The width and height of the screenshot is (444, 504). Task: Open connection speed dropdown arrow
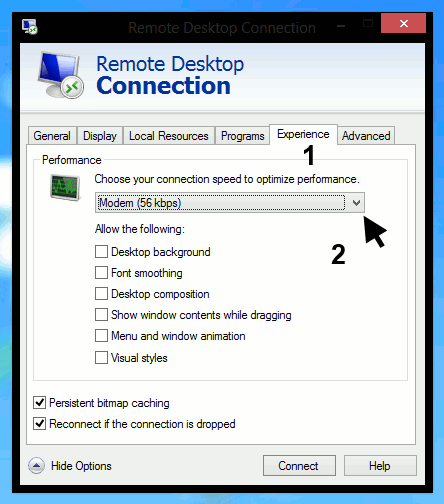coord(356,203)
